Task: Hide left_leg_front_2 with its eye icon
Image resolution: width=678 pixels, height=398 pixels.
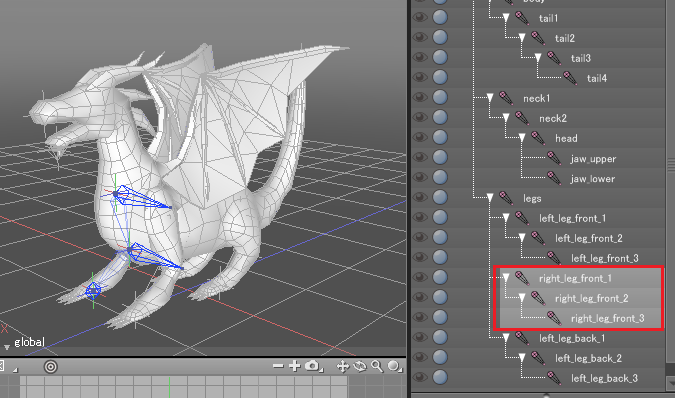Action: 420,238
